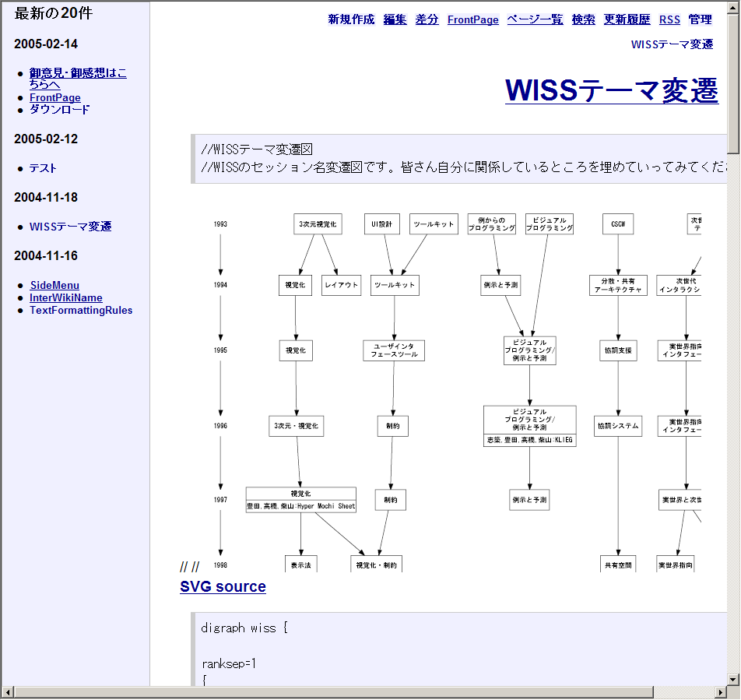Click the 2005-02-12 date heading

(x=46, y=139)
